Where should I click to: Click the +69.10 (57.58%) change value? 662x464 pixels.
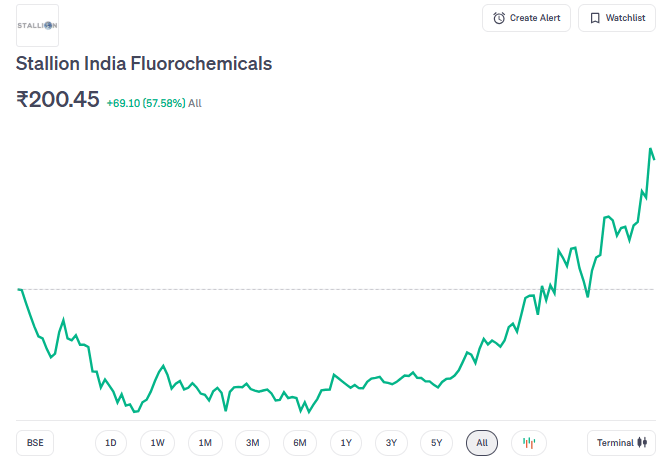coord(146,103)
